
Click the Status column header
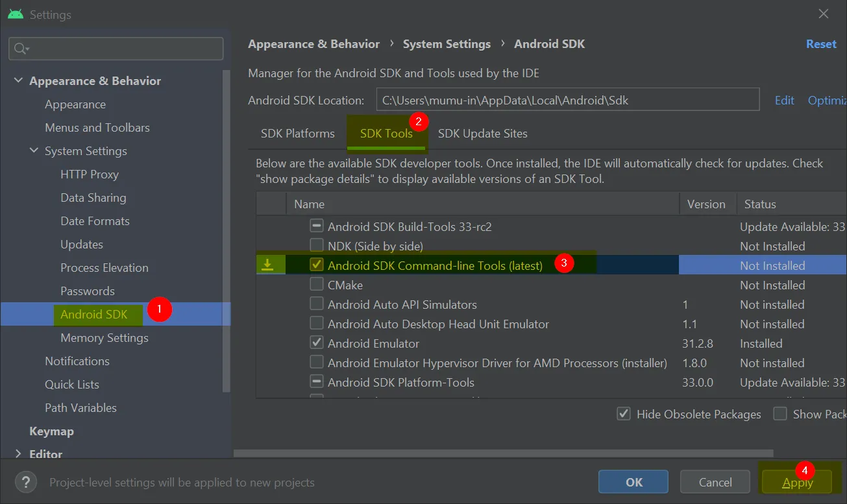click(791, 204)
